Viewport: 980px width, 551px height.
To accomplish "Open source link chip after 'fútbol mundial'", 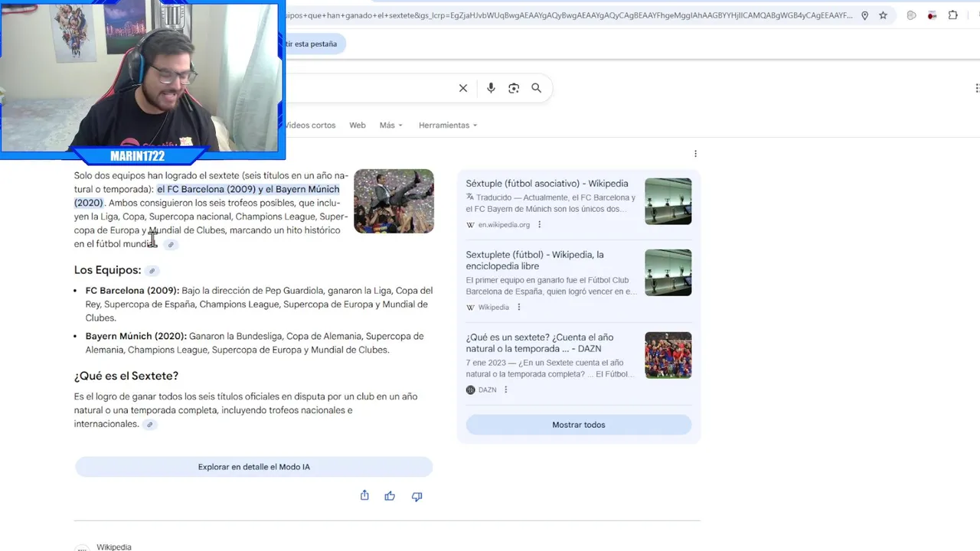I will point(171,245).
